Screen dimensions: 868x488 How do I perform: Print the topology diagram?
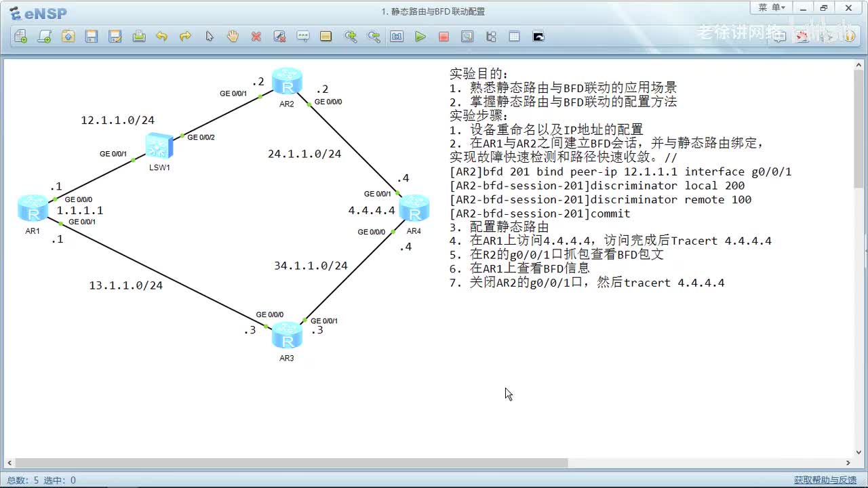point(139,37)
